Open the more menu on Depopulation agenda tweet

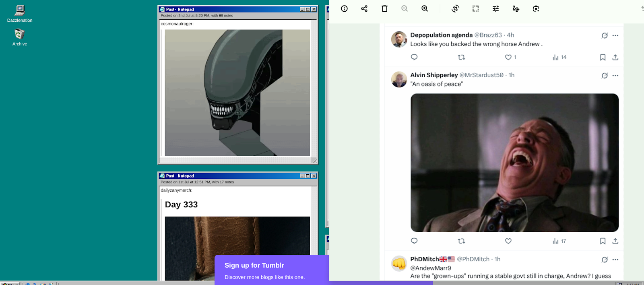tap(615, 35)
